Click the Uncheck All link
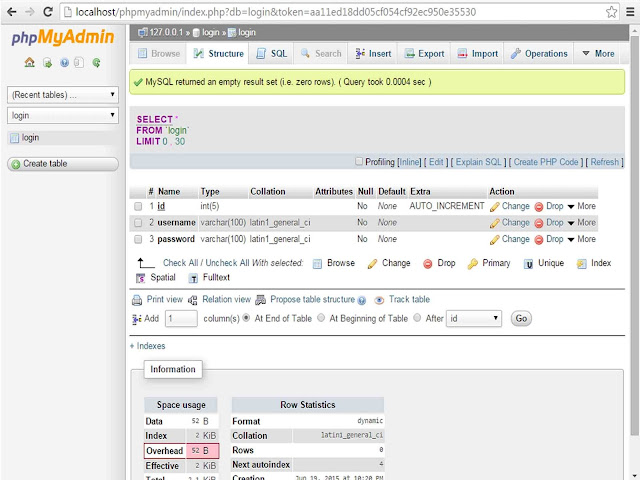 227,263
